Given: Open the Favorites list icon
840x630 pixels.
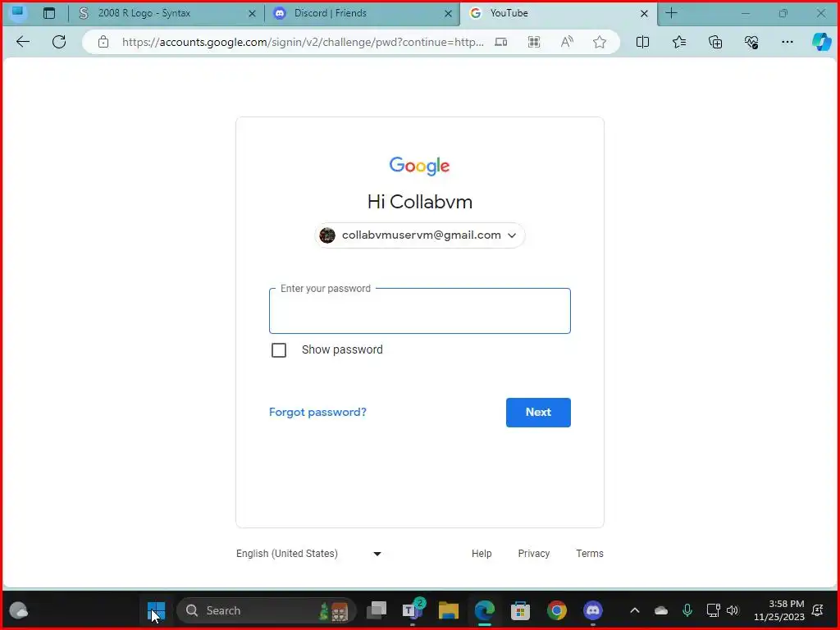Looking at the screenshot, I should (x=678, y=42).
